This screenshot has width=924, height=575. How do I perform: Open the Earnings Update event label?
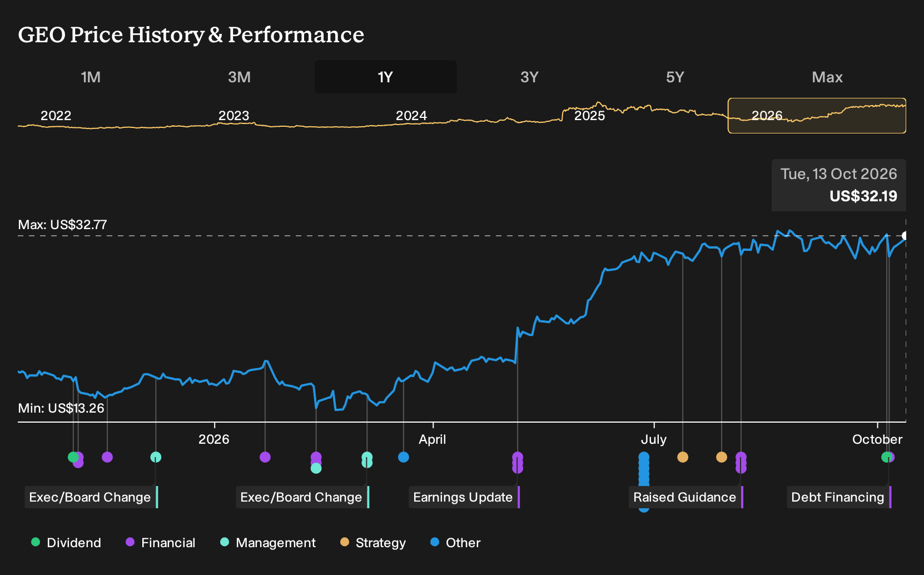click(x=463, y=497)
